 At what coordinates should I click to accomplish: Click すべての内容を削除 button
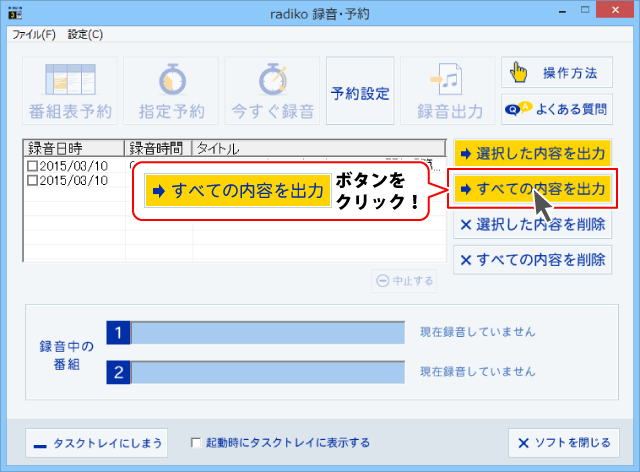(x=532, y=260)
